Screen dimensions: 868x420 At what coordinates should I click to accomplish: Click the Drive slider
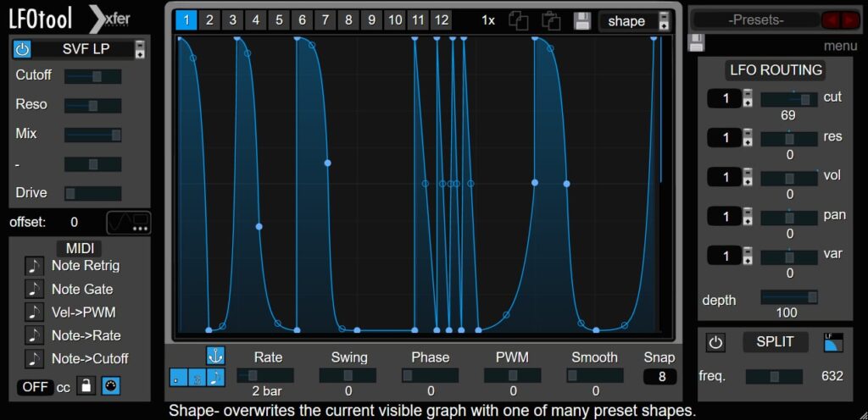tap(93, 193)
